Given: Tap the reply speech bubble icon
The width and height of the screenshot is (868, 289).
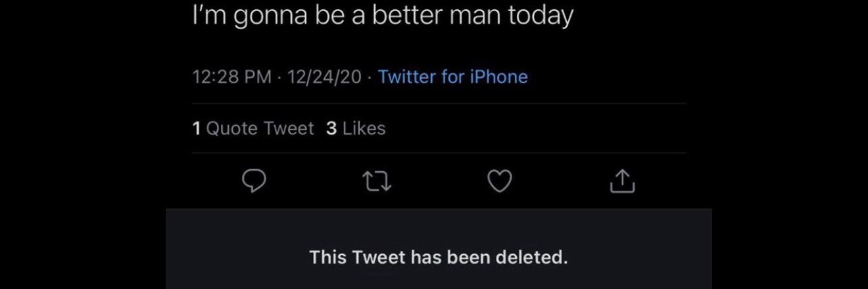Looking at the screenshot, I should [x=254, y=182].
